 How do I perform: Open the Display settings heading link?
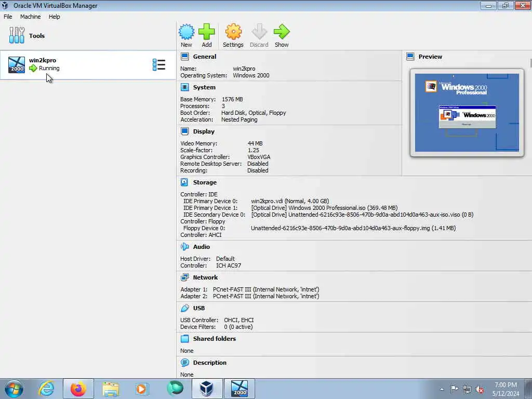coord(204,131)
